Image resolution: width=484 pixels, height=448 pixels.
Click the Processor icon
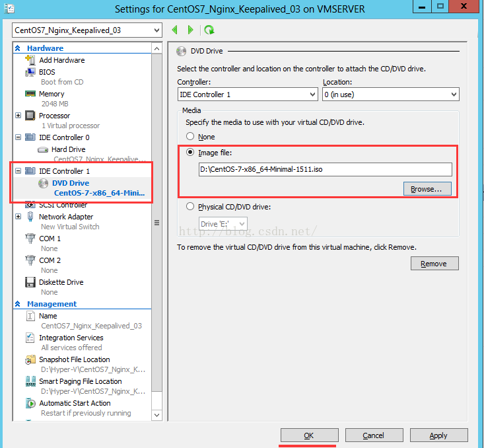click(30, 116)
